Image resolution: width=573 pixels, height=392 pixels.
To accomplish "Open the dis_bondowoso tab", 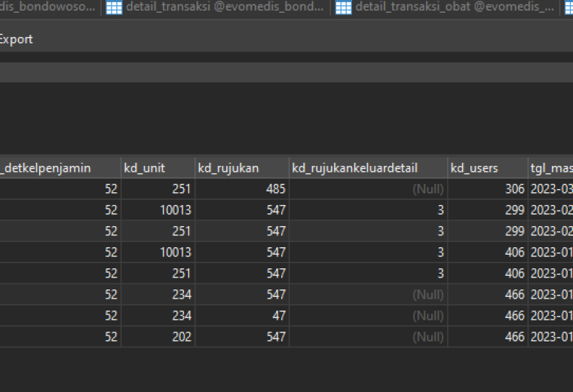I will 47,7.
